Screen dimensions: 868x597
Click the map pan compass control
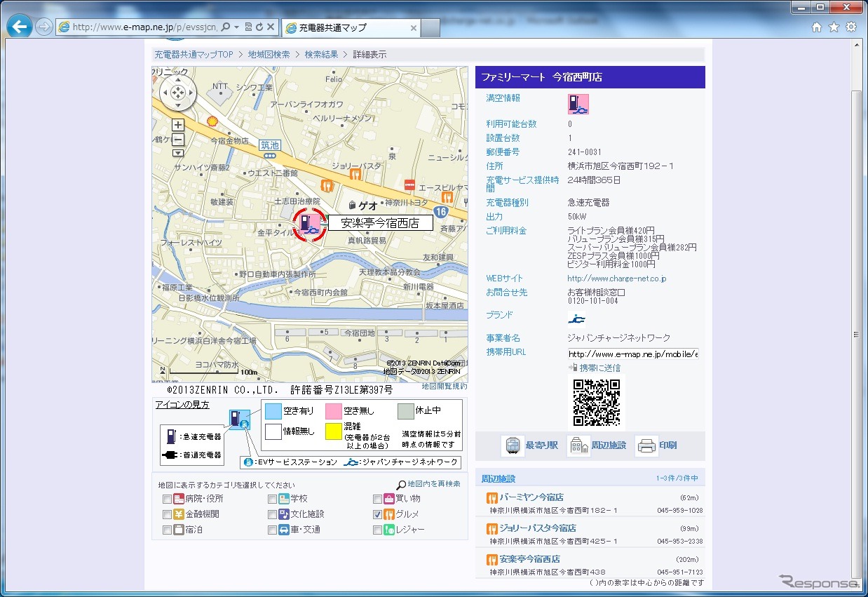178,93
